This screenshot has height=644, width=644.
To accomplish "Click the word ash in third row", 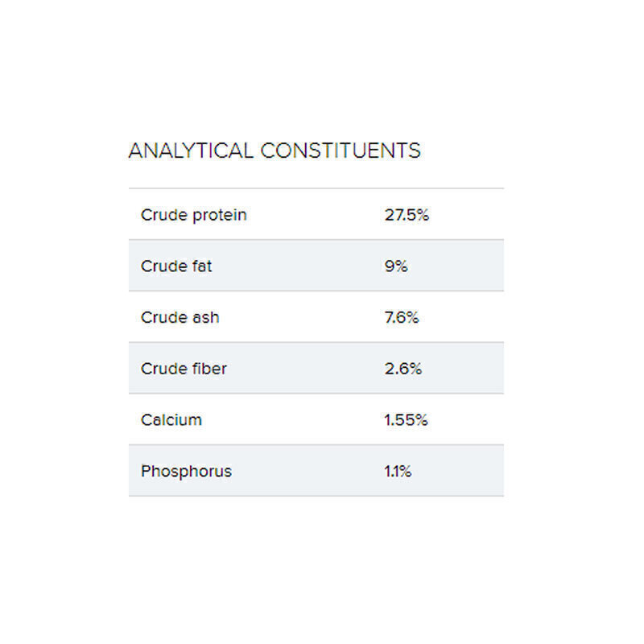I will 205,317.
